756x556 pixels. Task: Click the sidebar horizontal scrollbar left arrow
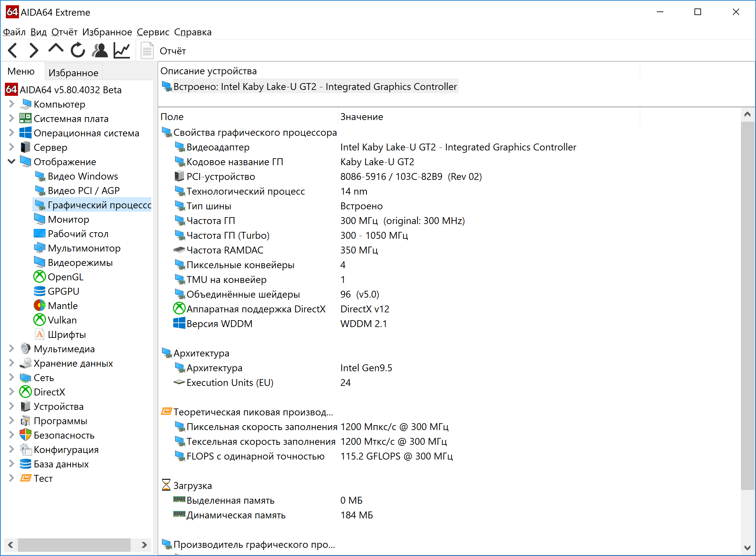coord(10,545)
